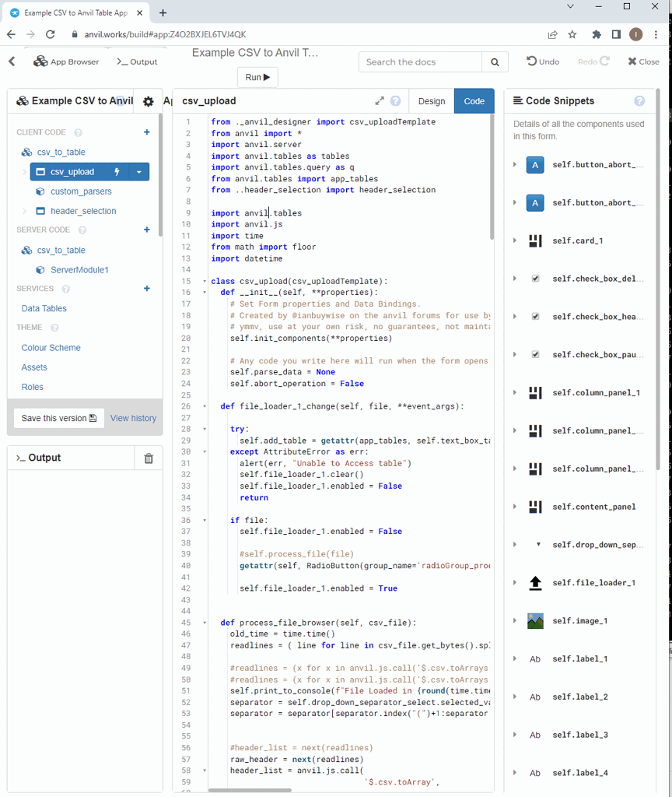
Task: Click the self.file_loader_1 upload icon
Action: (x=535, y=583)
